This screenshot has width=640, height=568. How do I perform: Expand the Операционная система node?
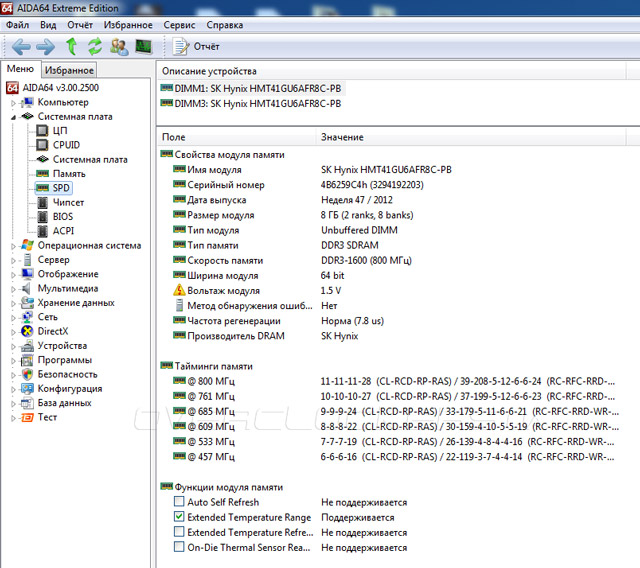tap(13, 246)
